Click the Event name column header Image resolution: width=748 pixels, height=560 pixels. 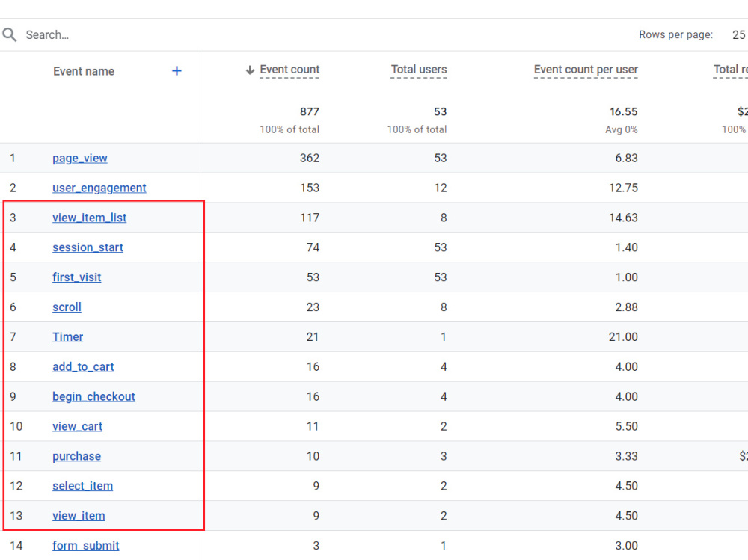pyautogui.click(x=84, y=72)
